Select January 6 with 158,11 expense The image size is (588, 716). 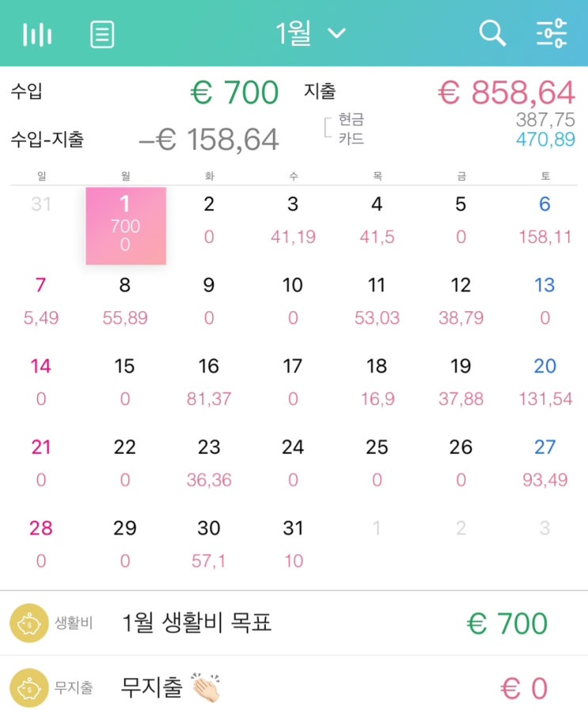point(544,220)
